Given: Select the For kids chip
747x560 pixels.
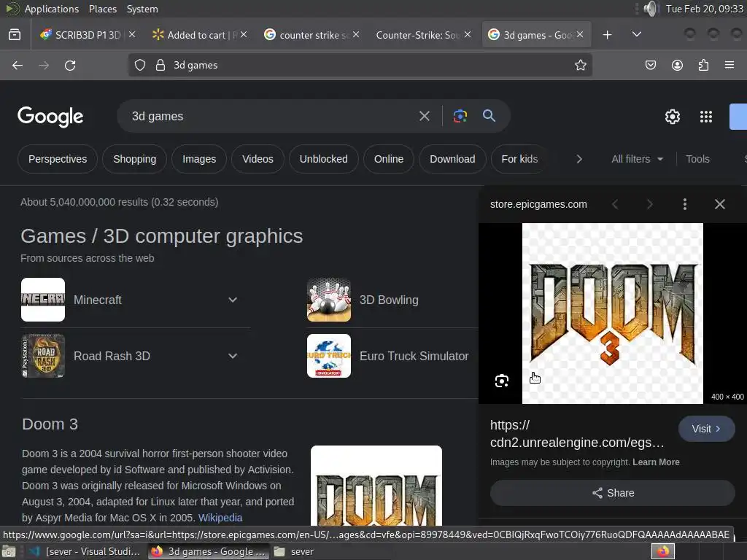Looking at the screenshot, I should (x=519, y=159).
